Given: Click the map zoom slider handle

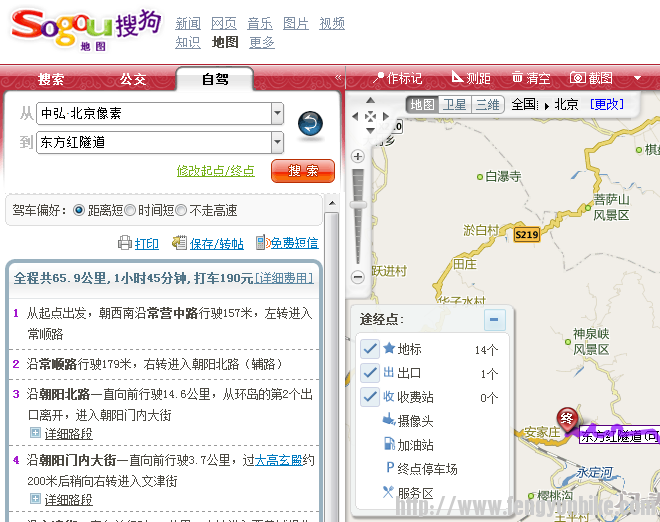Looking at the screenshot, I should click(358, 204).
